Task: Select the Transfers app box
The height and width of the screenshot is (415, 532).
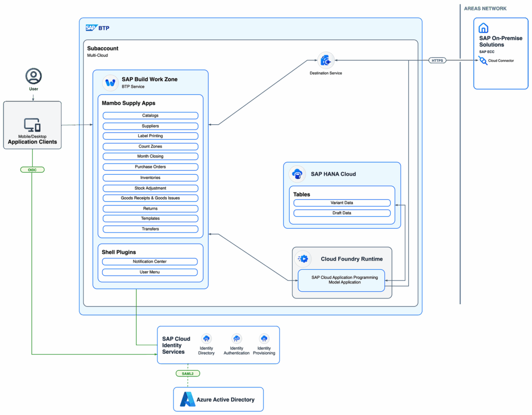Action: pos(150,229)
